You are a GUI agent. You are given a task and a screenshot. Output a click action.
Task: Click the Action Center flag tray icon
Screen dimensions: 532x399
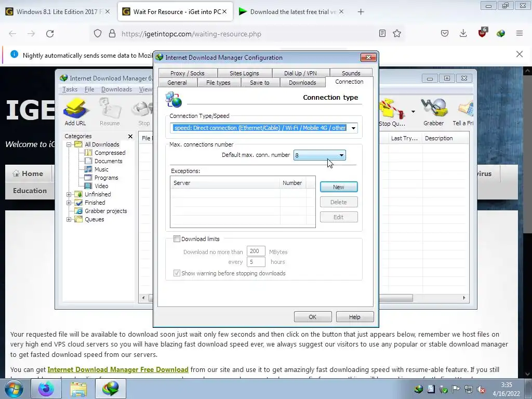pos(456,390)
